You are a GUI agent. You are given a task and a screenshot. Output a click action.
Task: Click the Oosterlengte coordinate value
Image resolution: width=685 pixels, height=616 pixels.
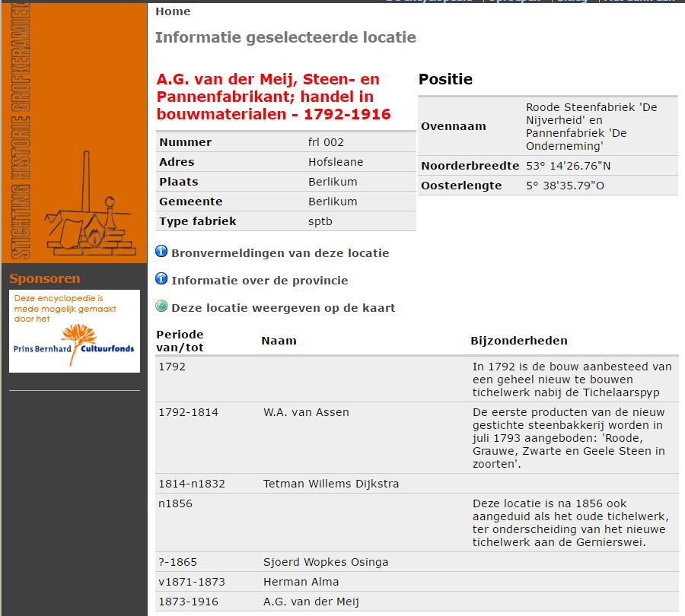[x=565, y=186]
